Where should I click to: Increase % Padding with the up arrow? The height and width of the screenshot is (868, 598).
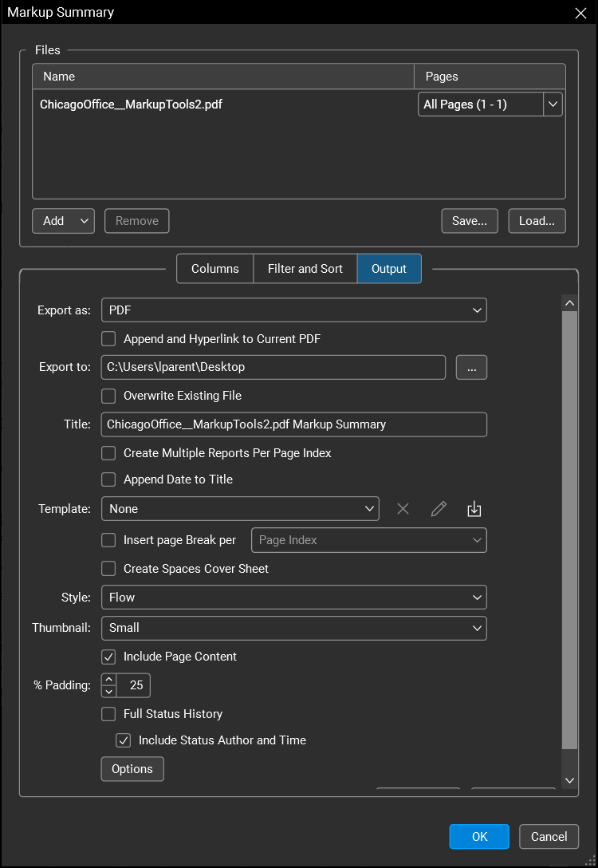pos(109,680)
